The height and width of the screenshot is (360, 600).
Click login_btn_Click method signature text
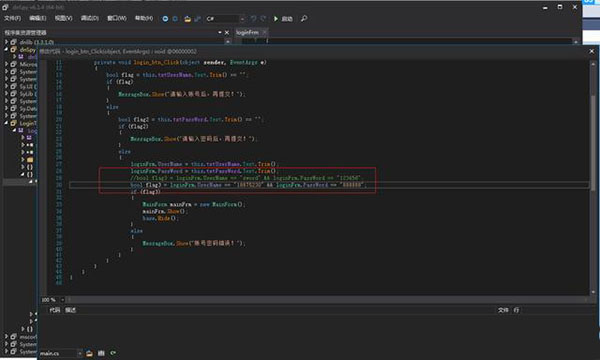click(181, 62)
